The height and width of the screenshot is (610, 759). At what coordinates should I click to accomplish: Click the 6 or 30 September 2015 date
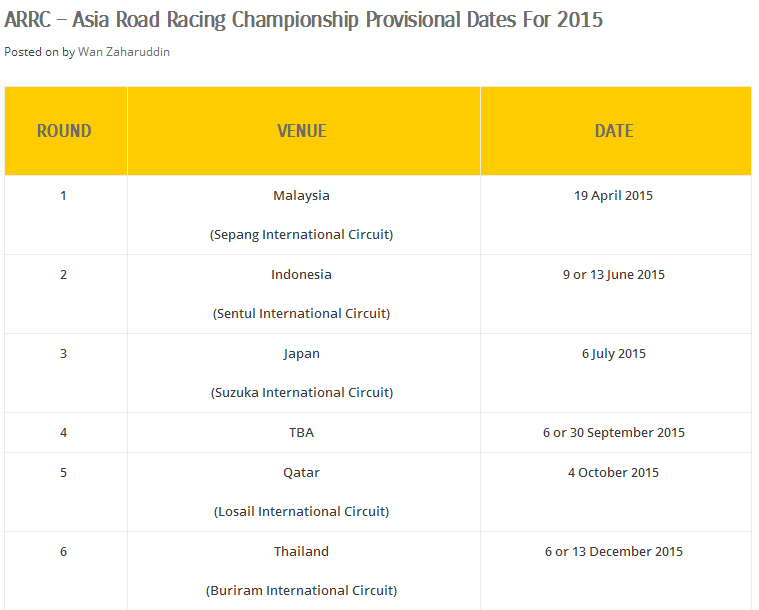click(x=613, y=433)
